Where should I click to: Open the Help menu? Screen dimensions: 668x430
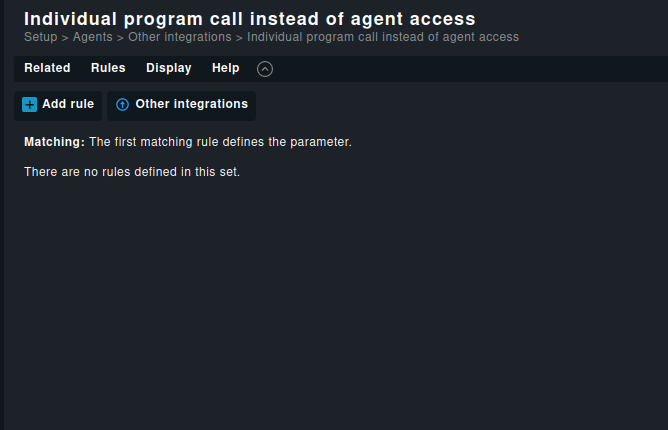pyautogui.click(x=225, y=68)
